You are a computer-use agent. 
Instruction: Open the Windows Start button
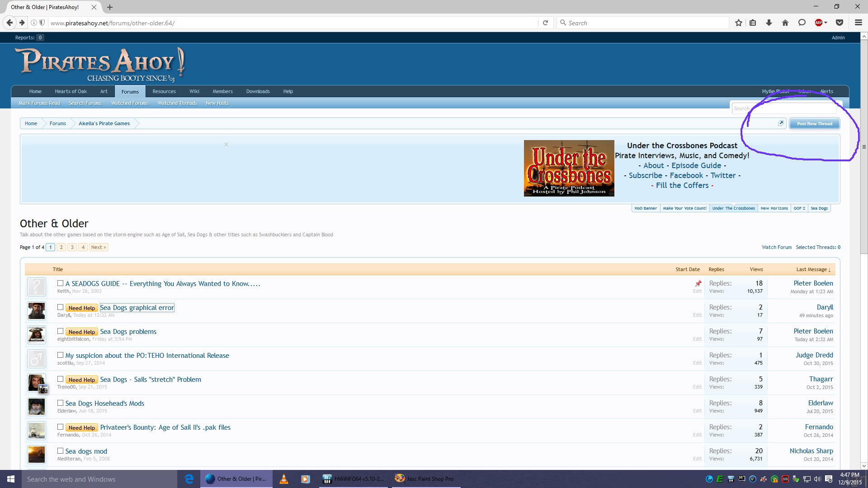point(11,479)
